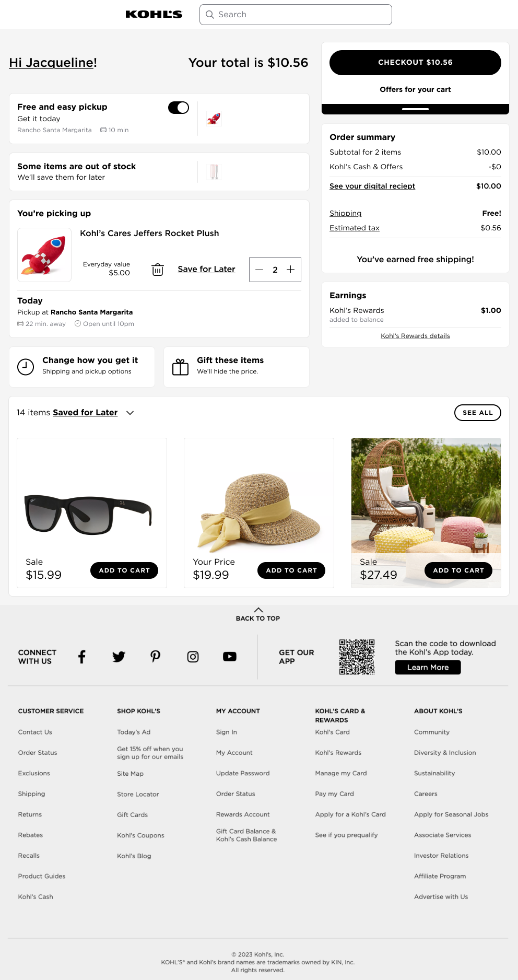Delete Rocket Plush with trash icon
The height and width of the screenshot is (980, 518).
tap(157, 270)
